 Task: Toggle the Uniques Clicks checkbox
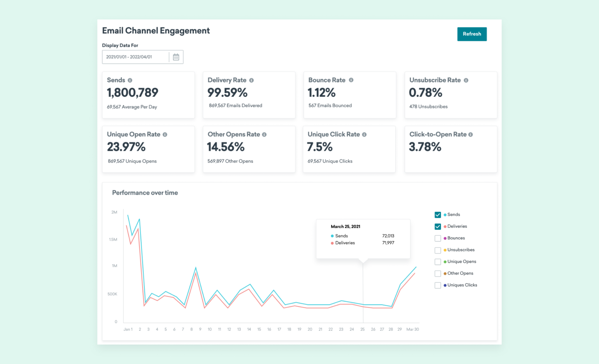point(438,285)
